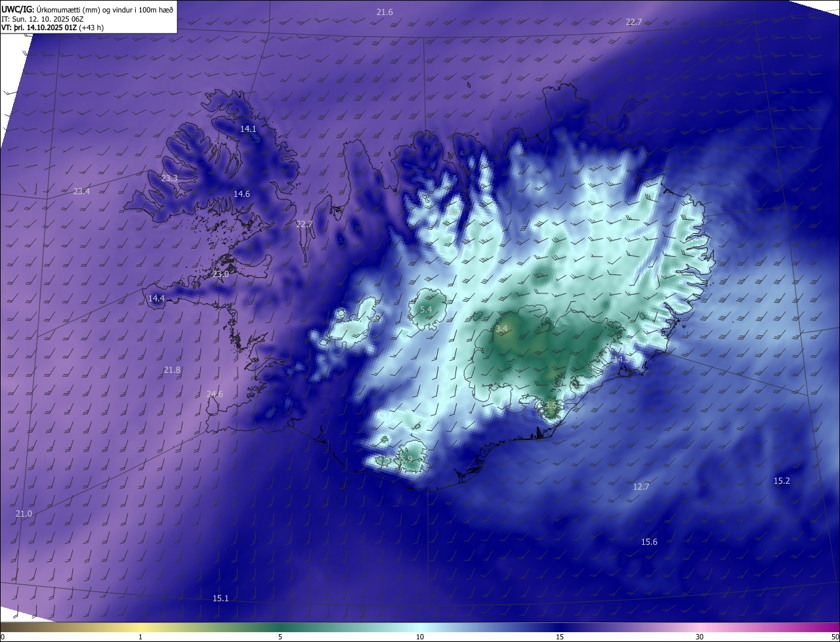Click the 15.2 value label

click(x=782, y=481)
